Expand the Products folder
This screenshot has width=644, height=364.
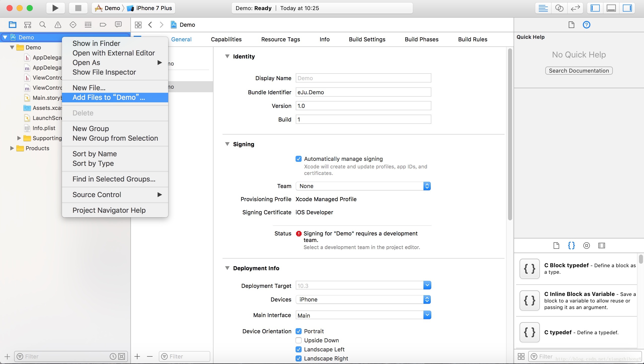click(12, 148)
